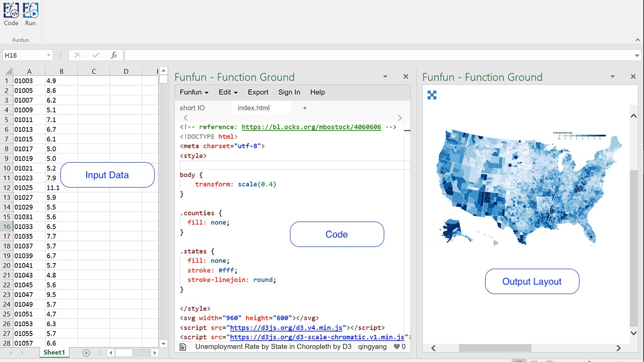Click the Funfun Run ribbon button
The width and height of the screenshot is (644, 362).
tap(30, 14)
